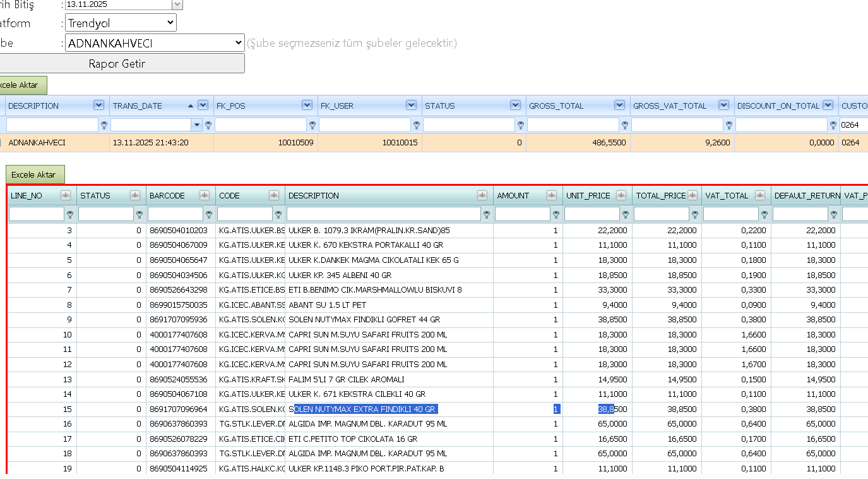Viewport: 868px width, 479px height.
Task: Click the CODE column filter icon
Action: coord(278,215)
